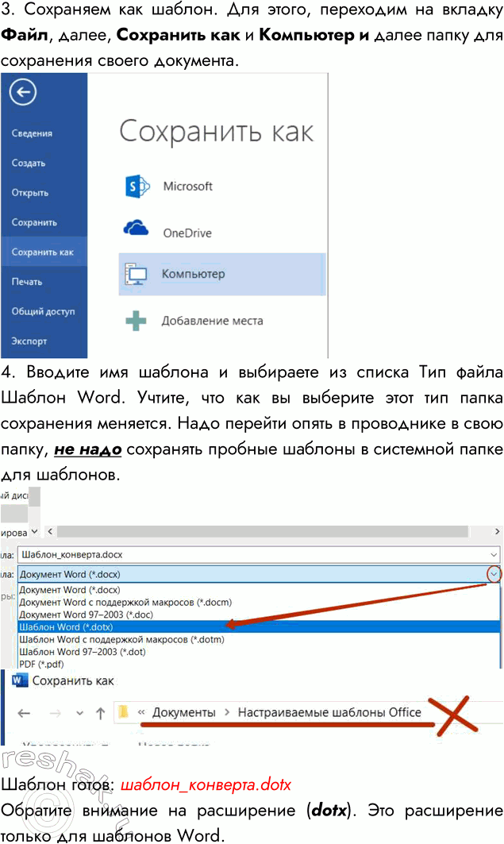Open the Экспорт menu item
This screenshot has height=844, width=504.
coord(29,341)
